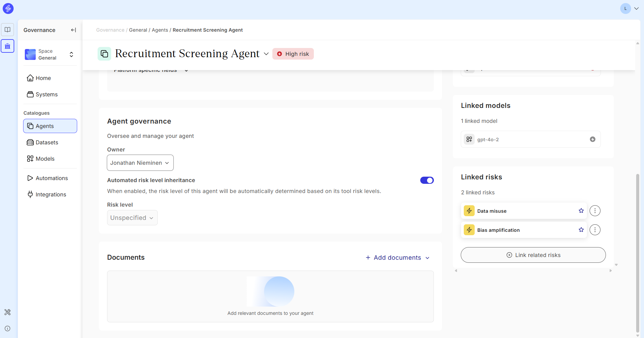Click the governance building icon in rail
The height and width of the screenshot is (338, 644).
tap(7, 46)
